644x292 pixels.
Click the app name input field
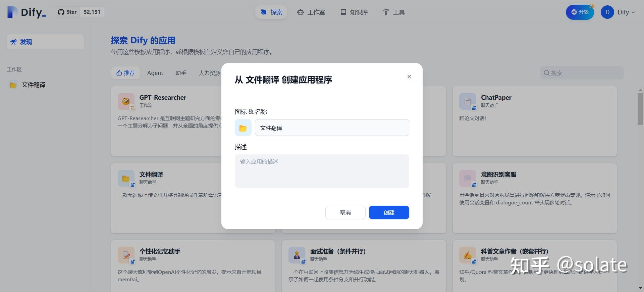[332, 128]
